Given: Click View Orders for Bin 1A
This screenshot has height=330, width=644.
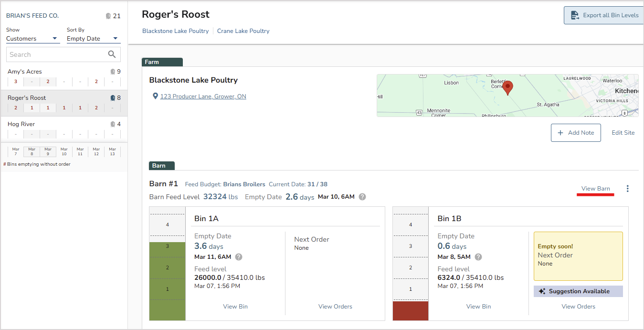Looking at the screenshot, I should 335,307.
